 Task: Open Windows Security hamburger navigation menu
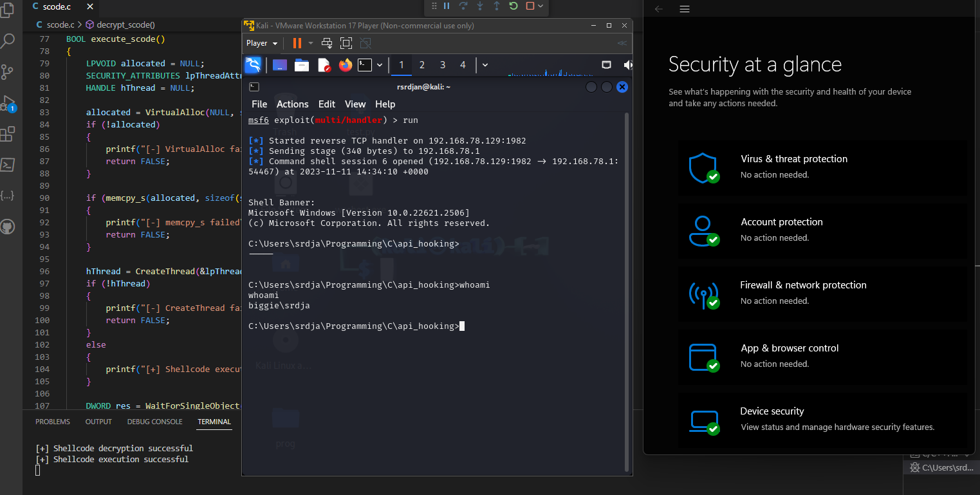point(685,9)
